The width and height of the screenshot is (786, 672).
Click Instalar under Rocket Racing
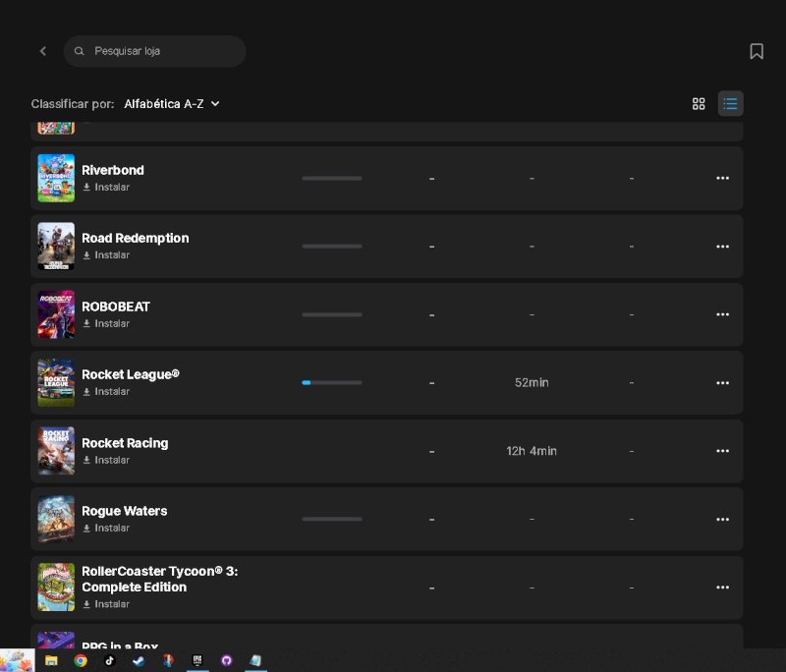tap(106, 460)
